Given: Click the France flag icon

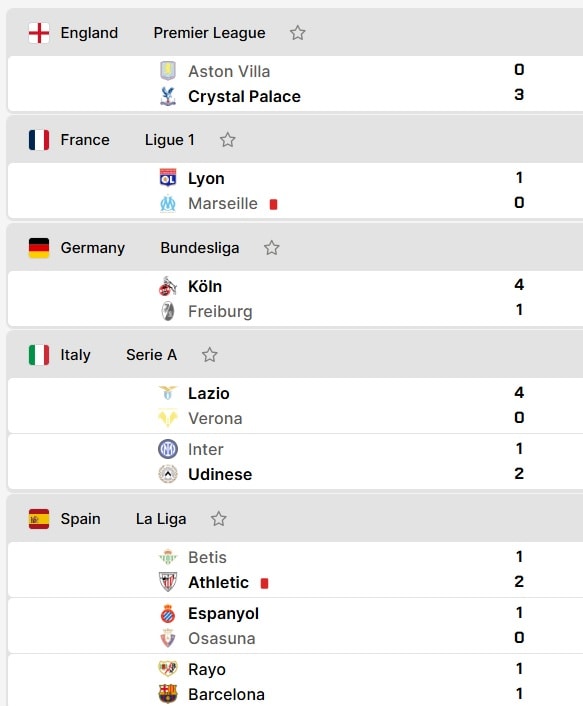Looking at the screenshot, I should pos(39,140).
